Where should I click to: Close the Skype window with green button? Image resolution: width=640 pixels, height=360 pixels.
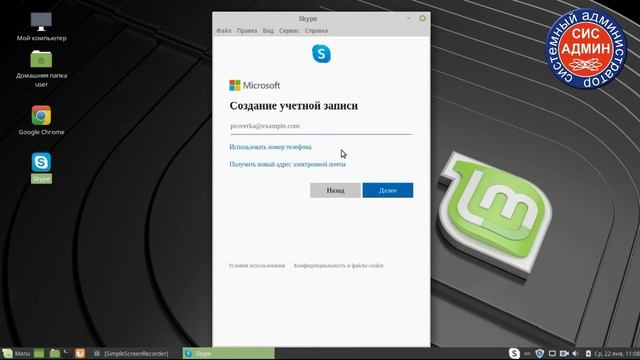pos(422,18)
